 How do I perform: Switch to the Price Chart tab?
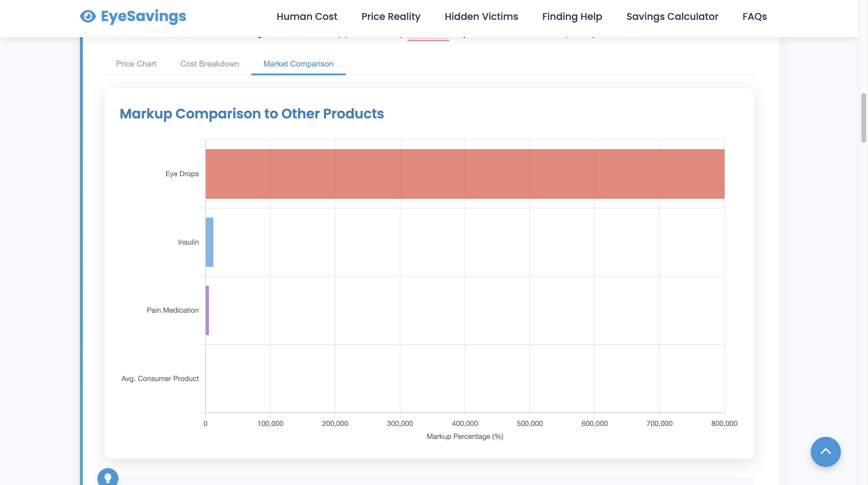click(136, 64)
